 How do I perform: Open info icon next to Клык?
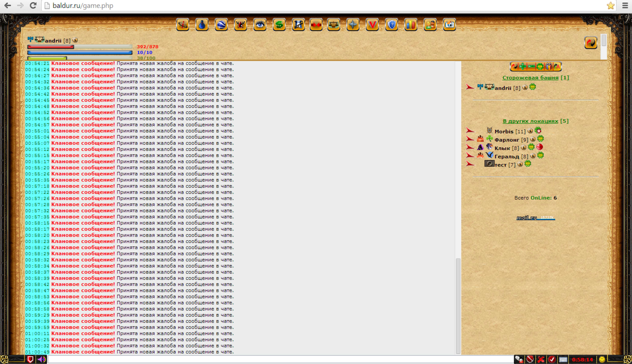[x=524, y=147]
